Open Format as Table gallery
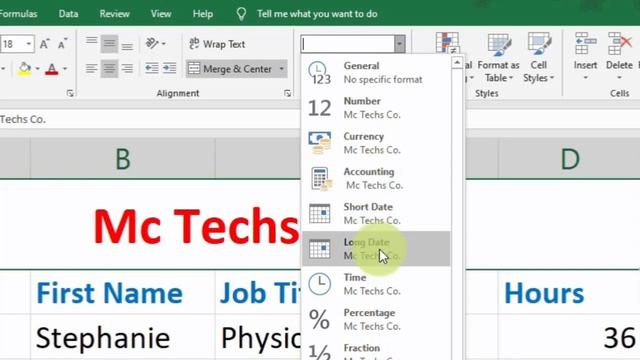This screenshot has height=360, width=640. coord(498,57)
